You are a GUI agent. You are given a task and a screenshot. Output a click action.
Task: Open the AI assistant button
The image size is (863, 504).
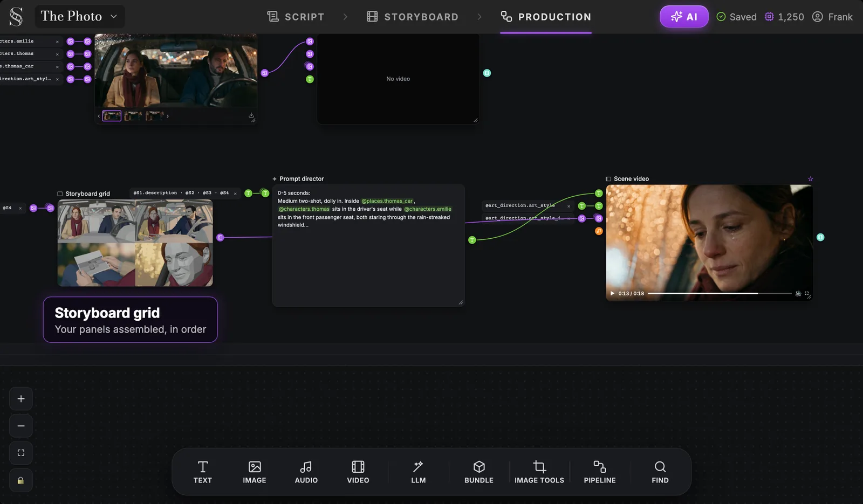pyautogui.click(x=684, y=17)
